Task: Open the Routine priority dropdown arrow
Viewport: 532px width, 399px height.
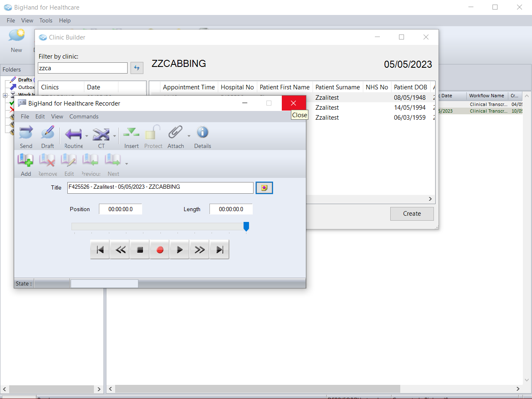Action: click(87, 136)
